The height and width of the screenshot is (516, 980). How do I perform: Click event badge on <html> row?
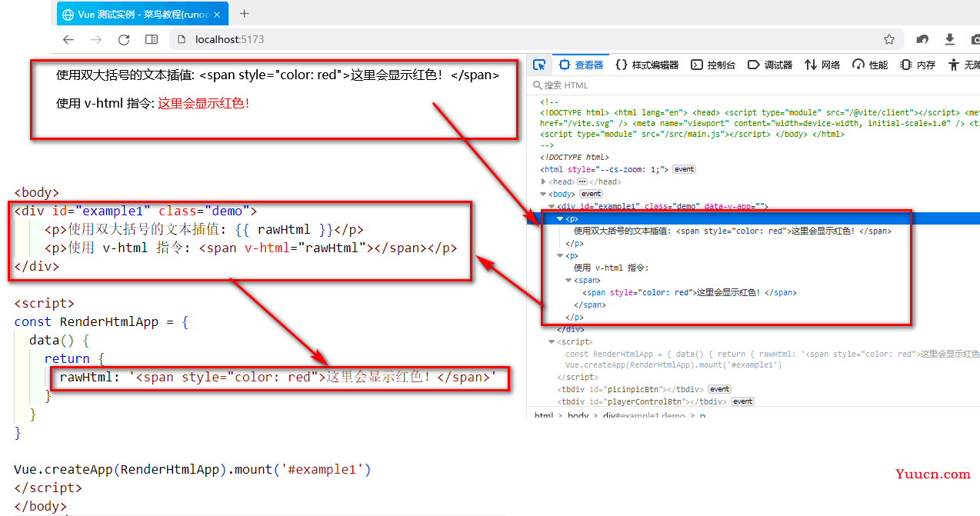[x=684, y=169]
